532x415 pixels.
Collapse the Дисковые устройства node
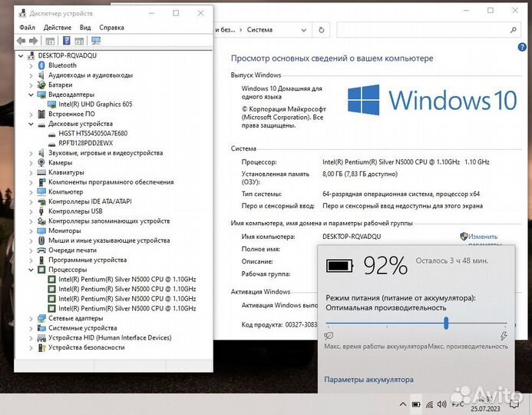(31, 124)
